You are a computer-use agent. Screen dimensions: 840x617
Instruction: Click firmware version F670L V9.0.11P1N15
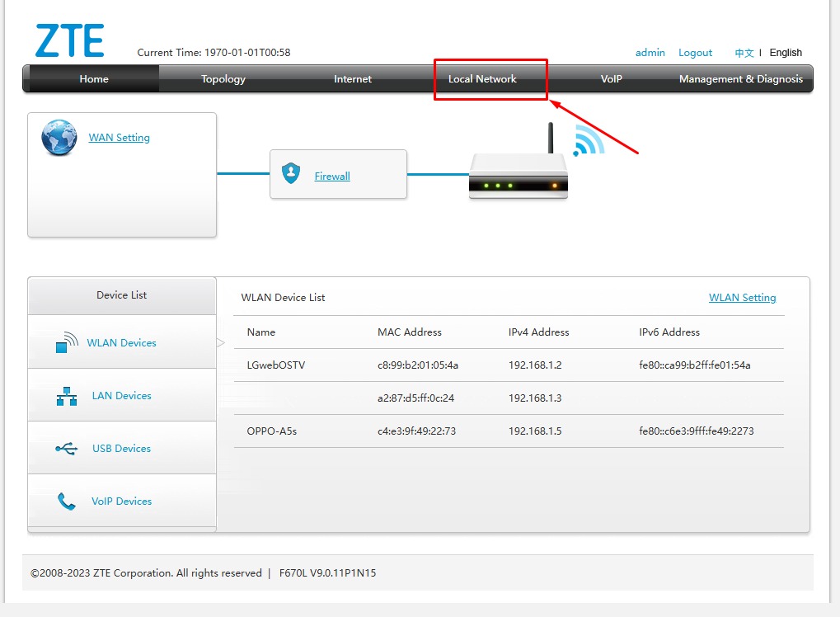pos(328,573)
